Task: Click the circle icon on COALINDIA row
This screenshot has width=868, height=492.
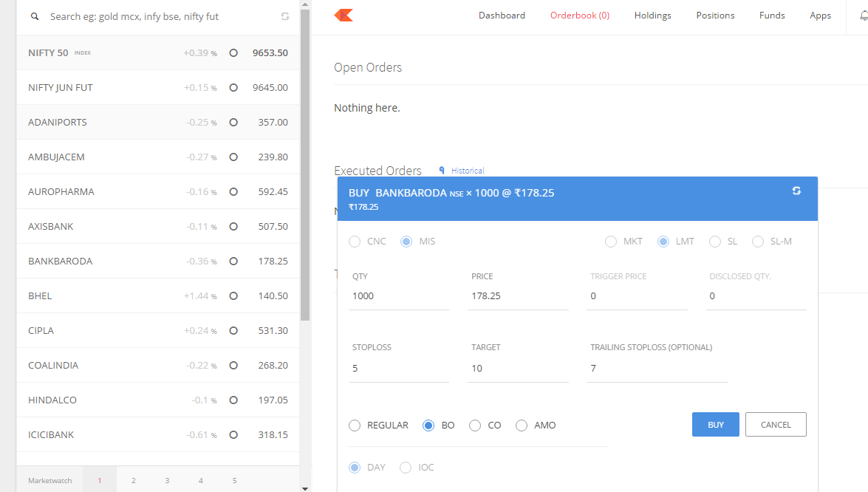Action: coord(233,365)
